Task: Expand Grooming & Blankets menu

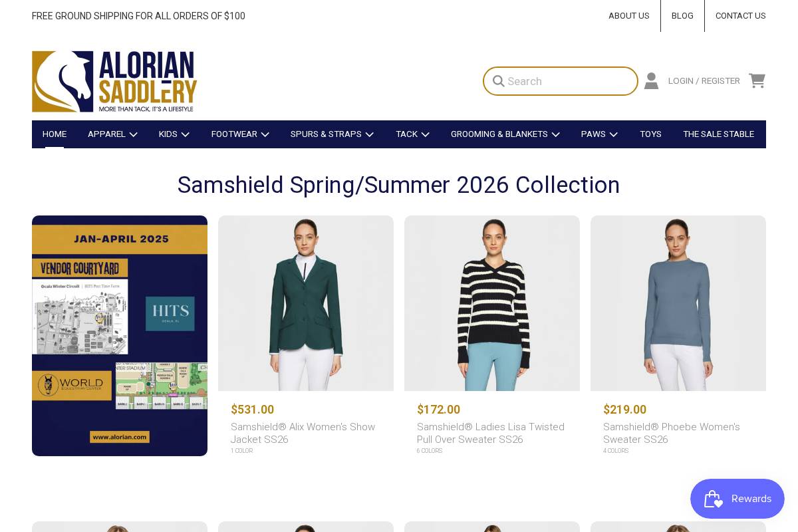Action: [505, 134]
